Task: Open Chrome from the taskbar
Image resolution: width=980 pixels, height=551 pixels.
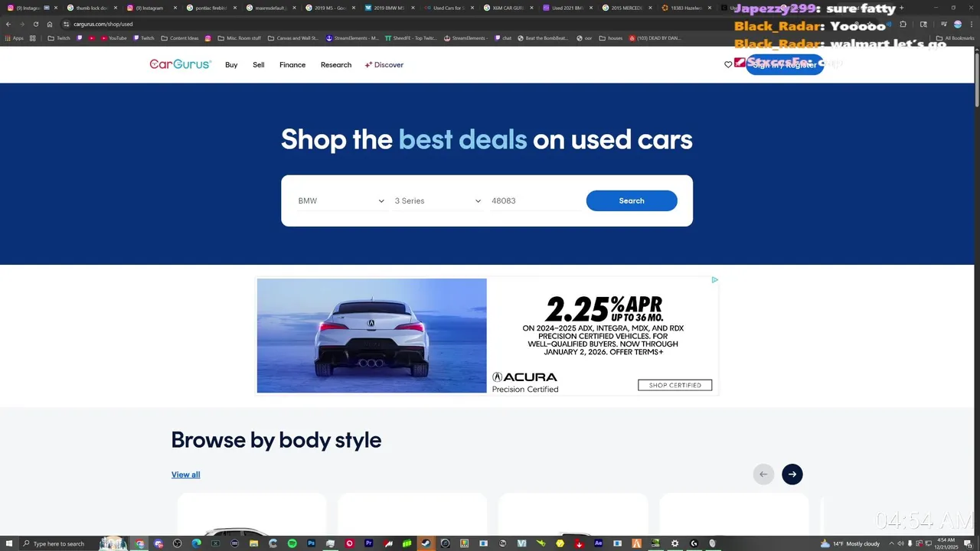Action: 139,543
